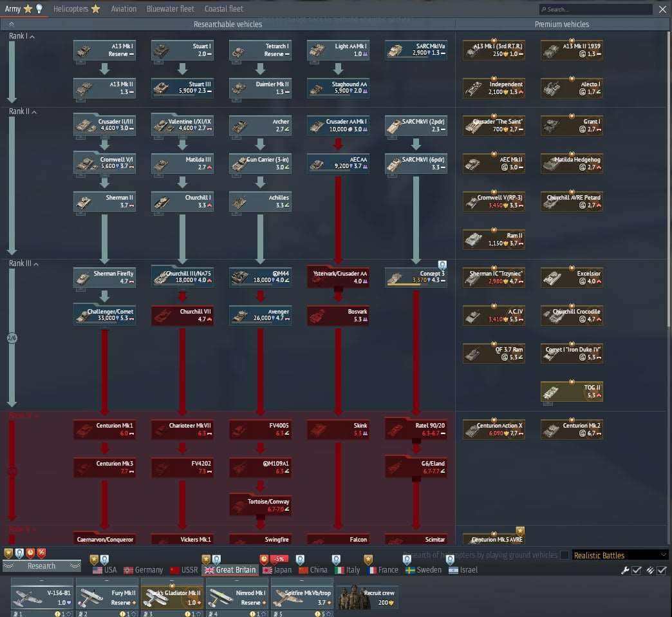This screenshot has height=617, width=672.
Task: Click the wrench icon near bottom right
Action: pyautogui.click(x=625, y=570)
